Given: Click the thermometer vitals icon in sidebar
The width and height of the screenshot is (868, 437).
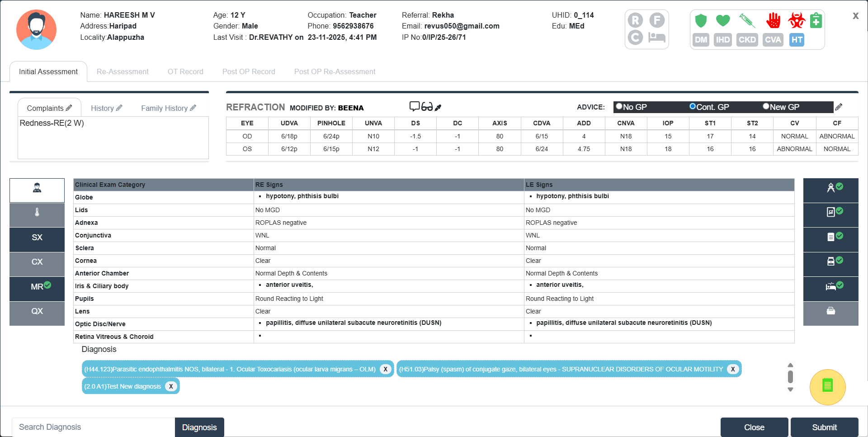Looking at the screenshot, I should pos(37,213).
